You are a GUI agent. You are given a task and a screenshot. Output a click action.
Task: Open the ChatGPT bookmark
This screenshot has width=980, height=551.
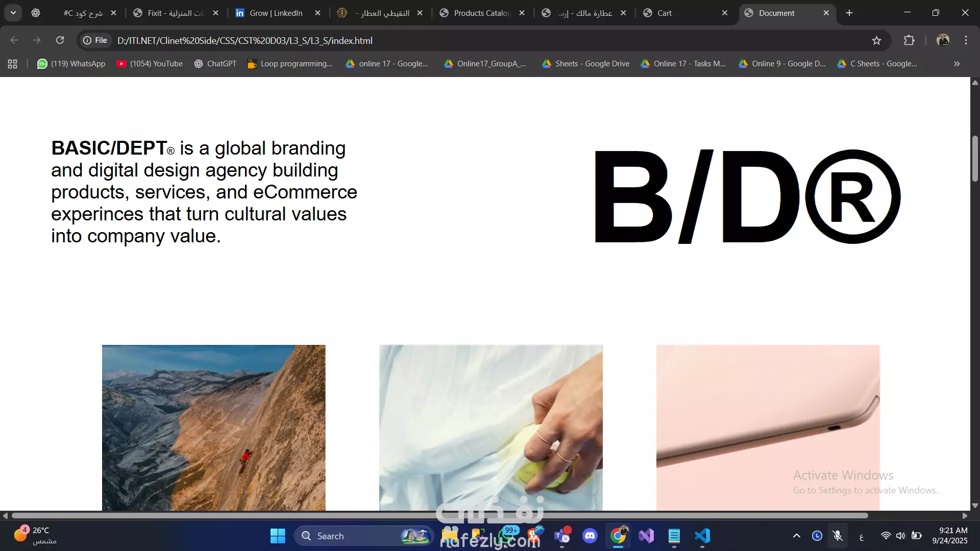pyautogui.click(x=215, y=64)
